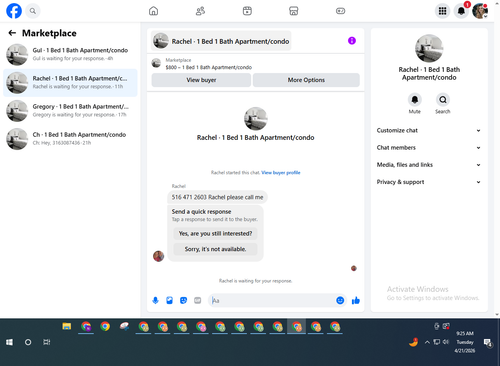Viewport: 500px width, 366px height.
Task: Click Rachel's phone number message bubble
Action: 217,197
